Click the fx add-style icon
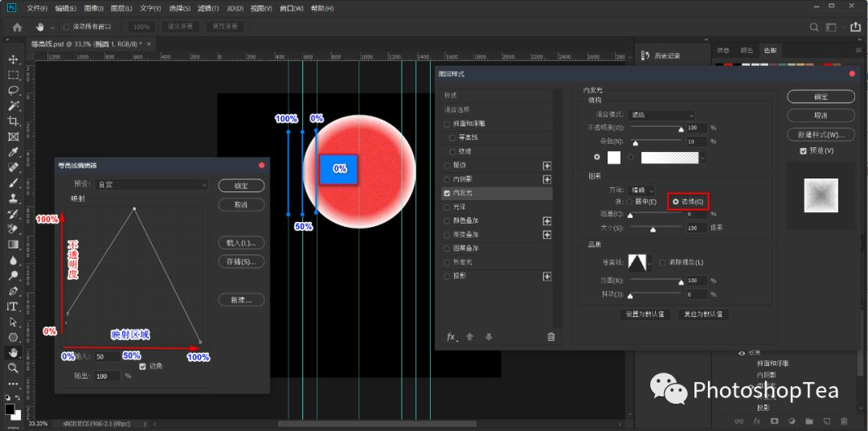Viewport: 868px width, 431px height. 452,337
